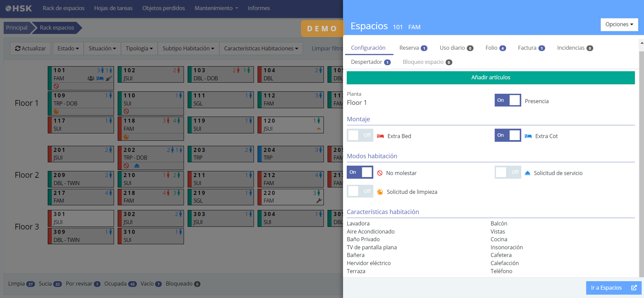The width and height of the screenshot is (644, 298).
Task: Click the Solicitud de servicio bell icon
Action: (x=527, y=173)
